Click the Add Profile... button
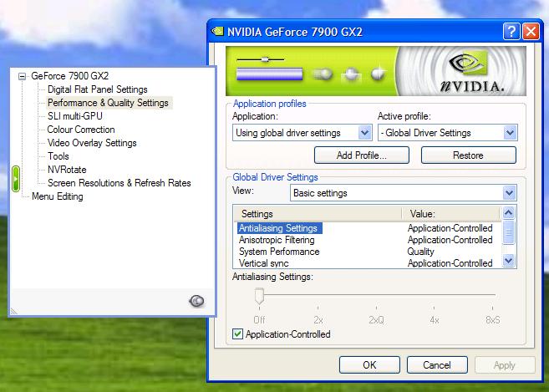549x392 pixels. pos(362,155)
